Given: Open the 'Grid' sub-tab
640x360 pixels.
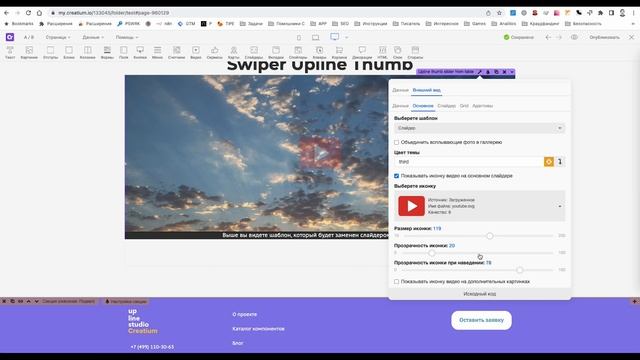Looking at the screenshot, I should coord(464,106).
